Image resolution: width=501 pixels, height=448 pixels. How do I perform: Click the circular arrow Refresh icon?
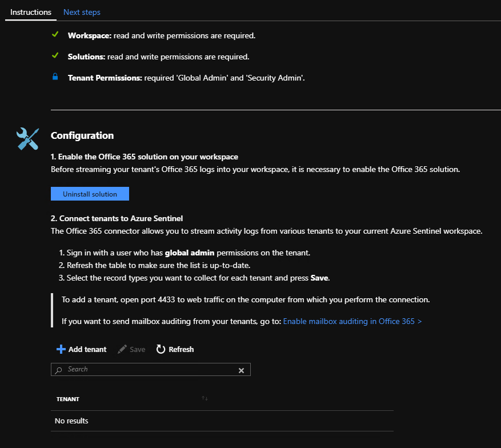click(161, 349)
